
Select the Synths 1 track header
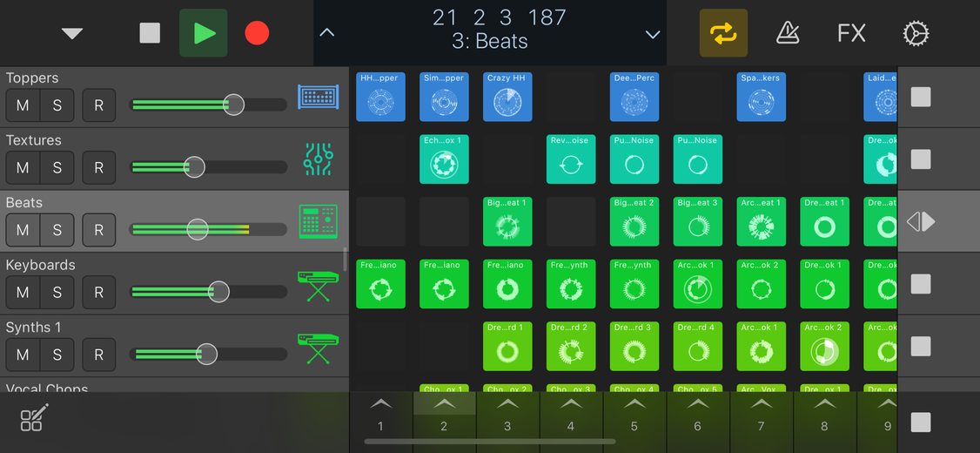(x=174, y=346)
